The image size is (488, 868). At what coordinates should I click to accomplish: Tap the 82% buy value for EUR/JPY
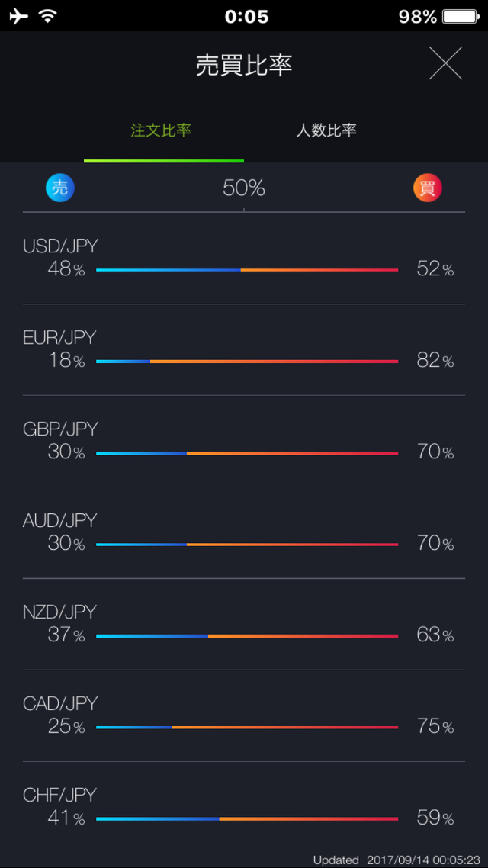[x=435, y=361]
